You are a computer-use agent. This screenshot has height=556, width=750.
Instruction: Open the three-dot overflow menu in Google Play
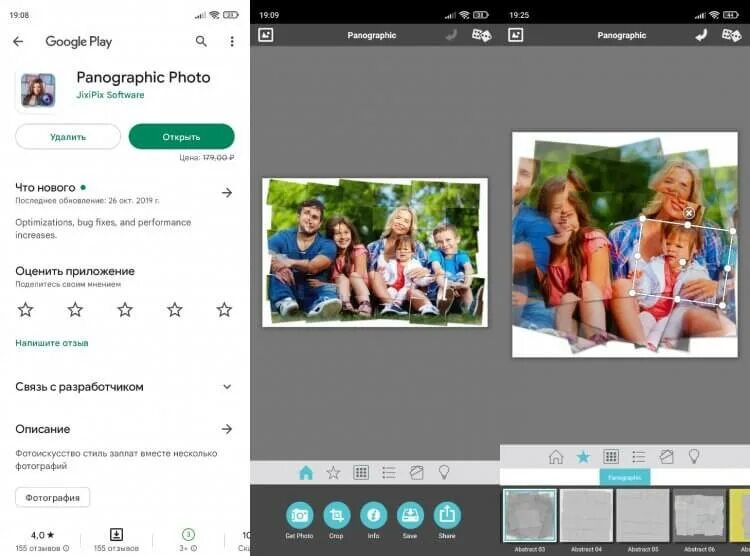click(232, 42)
